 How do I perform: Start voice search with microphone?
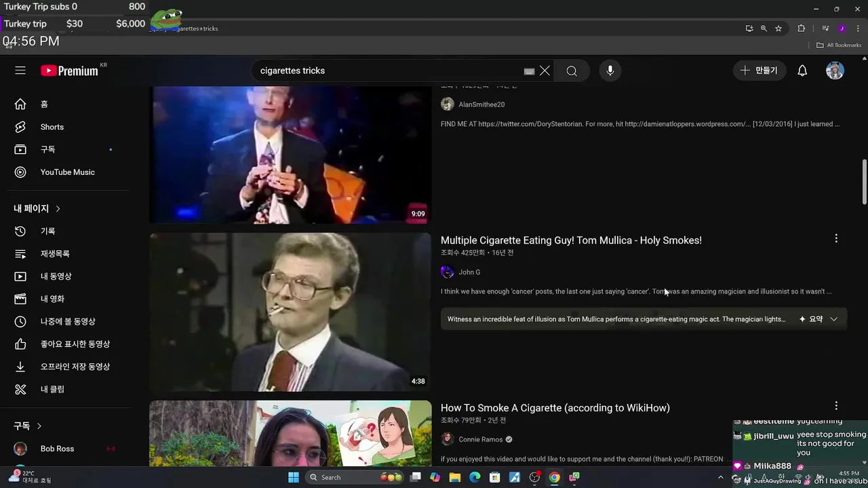pos(610,70)
